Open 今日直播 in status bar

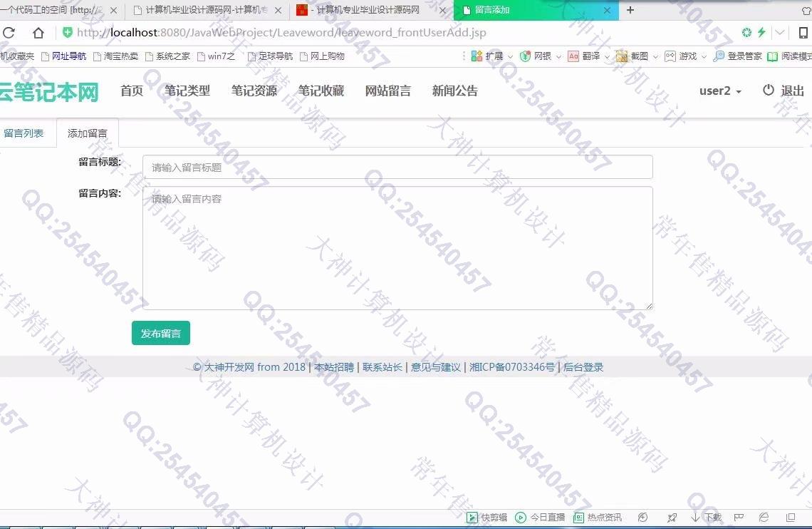540,517
